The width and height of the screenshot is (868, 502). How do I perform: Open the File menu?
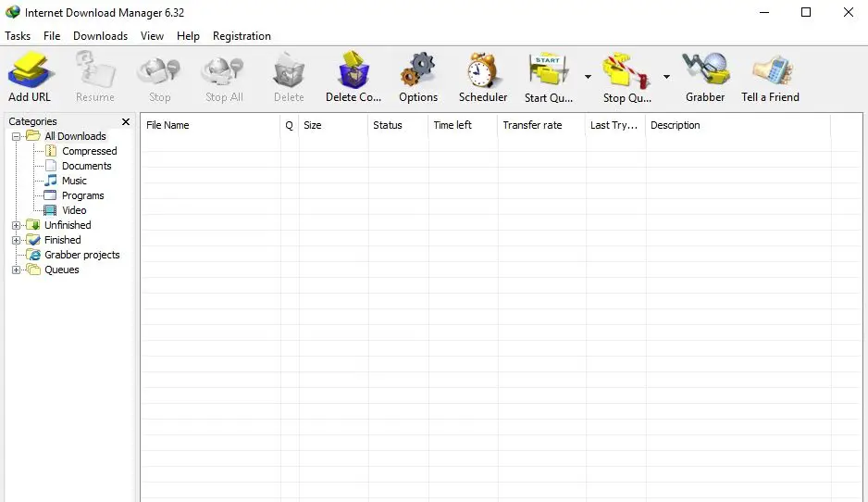[52, 36]
